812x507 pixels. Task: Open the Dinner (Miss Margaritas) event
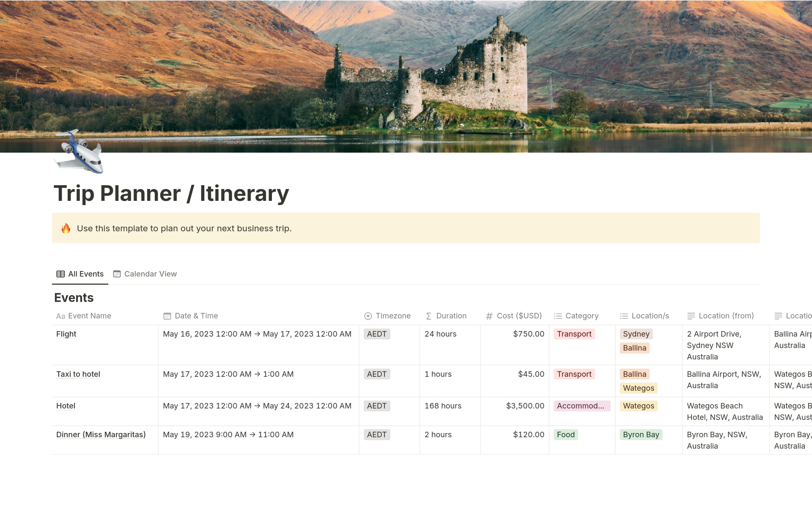(101, 435)
